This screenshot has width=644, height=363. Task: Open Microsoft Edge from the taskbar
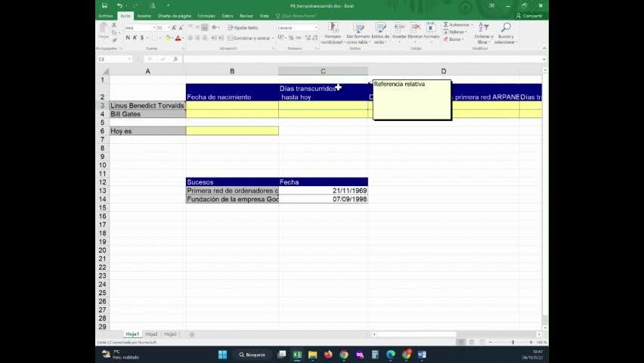point(391,355)
